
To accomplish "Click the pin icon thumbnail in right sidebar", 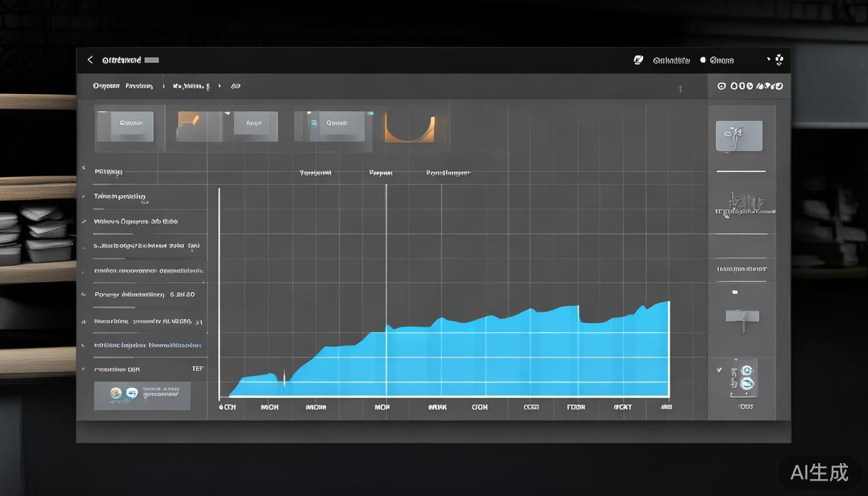I will pos(739,136).
